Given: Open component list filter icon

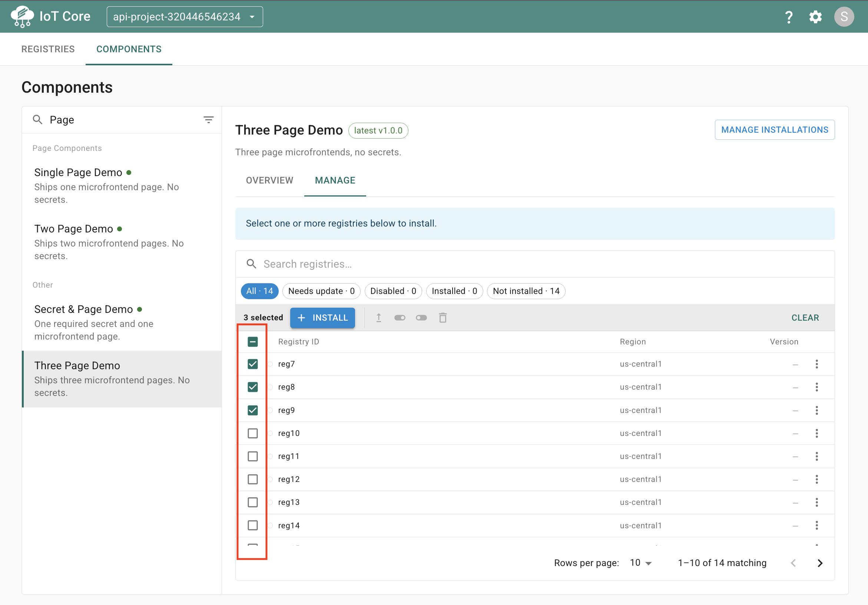Looking at the screenshot, I should click(209, 120).
